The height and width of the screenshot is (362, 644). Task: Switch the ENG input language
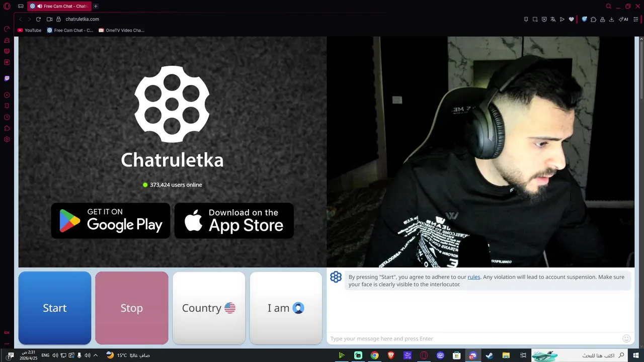[x=45, y=355]
